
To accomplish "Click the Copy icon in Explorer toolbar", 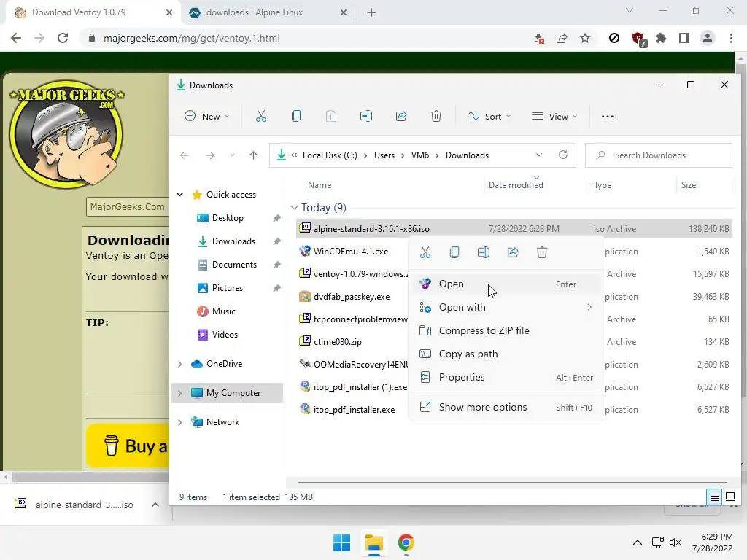I will (x=296, y=116).
